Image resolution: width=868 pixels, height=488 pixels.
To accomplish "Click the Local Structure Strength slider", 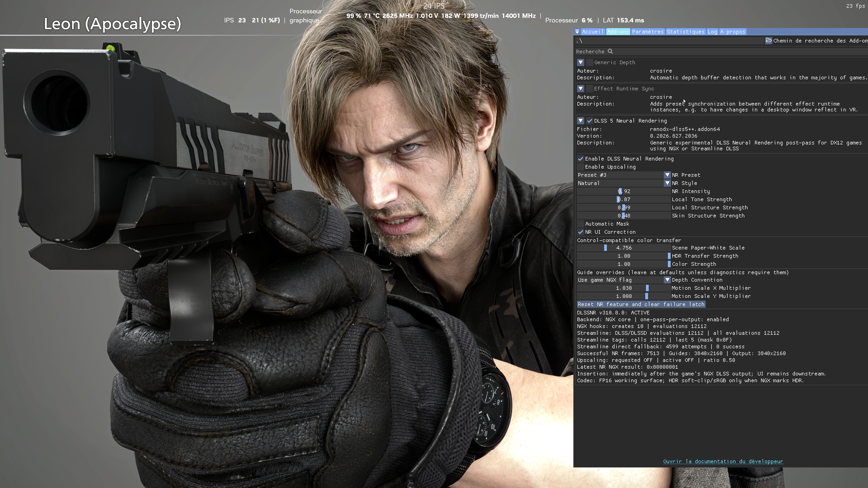I will tap(624, 207).
